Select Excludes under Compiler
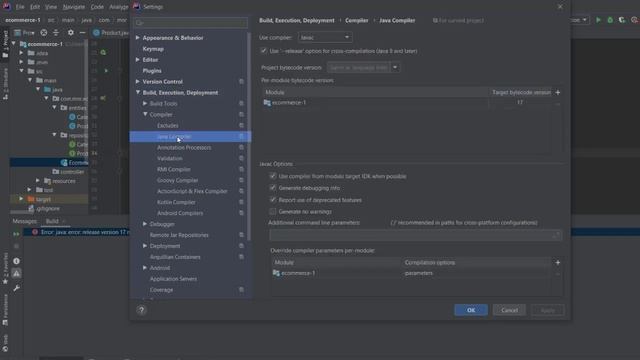The height and width of the screenshot is (360, 640). coord(167,126)
